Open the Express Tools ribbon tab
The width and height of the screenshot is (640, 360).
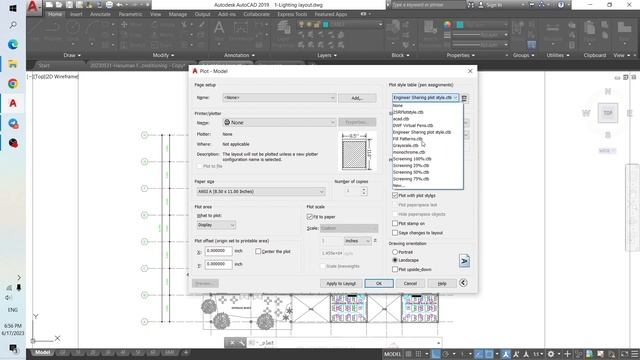click(292, 14)
